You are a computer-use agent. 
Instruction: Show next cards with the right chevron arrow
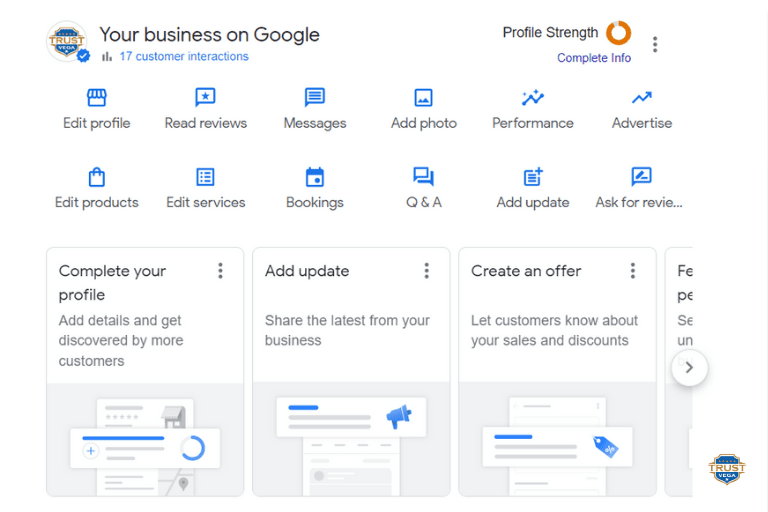[689, 367]
